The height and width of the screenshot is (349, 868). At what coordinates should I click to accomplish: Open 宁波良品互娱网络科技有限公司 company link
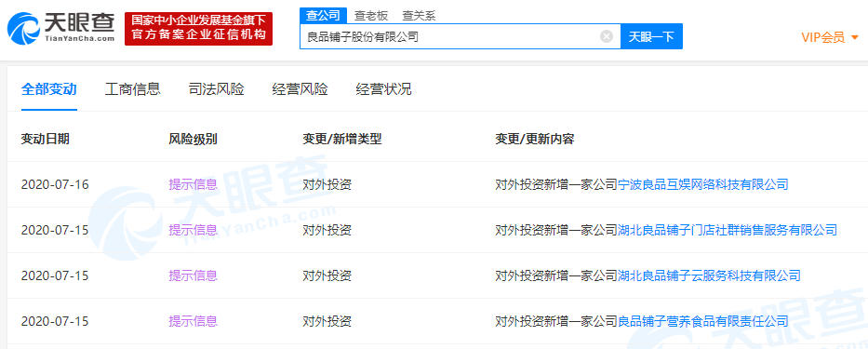[702, 184]
